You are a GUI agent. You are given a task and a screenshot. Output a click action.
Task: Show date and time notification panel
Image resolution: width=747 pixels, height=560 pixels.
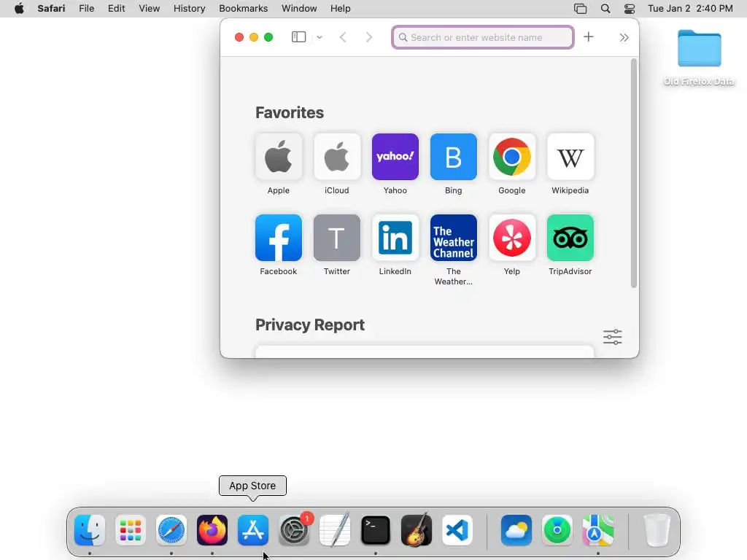click(x=690, y=9)
